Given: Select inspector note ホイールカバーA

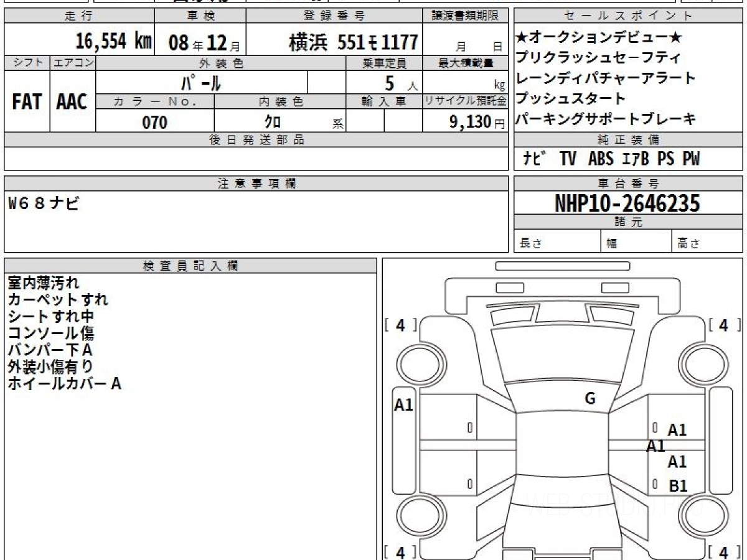Looking at the screenshot, I should click(64, 384).
